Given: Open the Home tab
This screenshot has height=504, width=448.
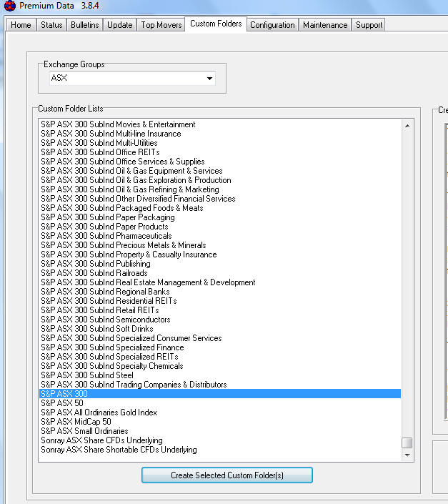Looking at the screenshot, I should click(x=21, y=25).
